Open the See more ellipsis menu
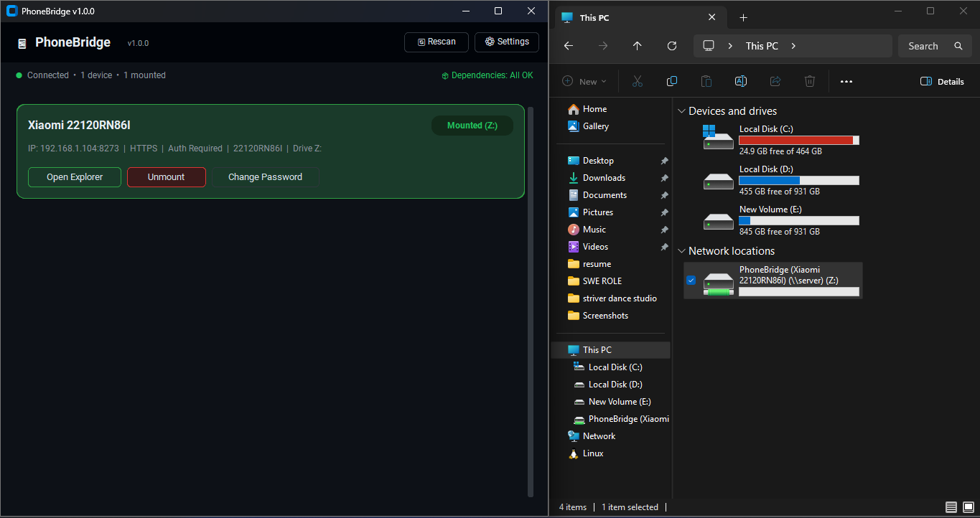Screen dimensions: 980x518 point(846,81)
